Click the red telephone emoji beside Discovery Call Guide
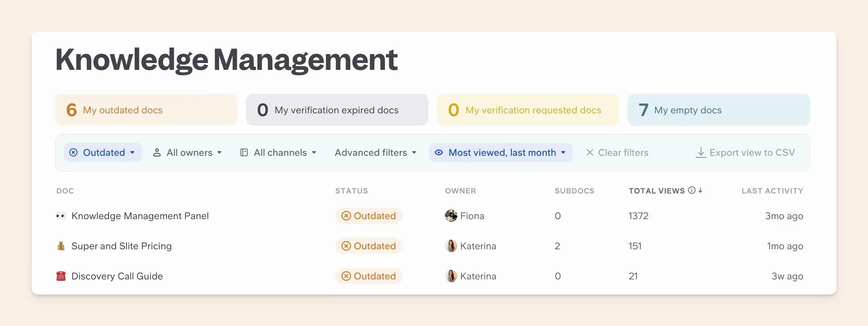Image resolution: width=868 pixels, height=326 pixels. tap(61, 276)
